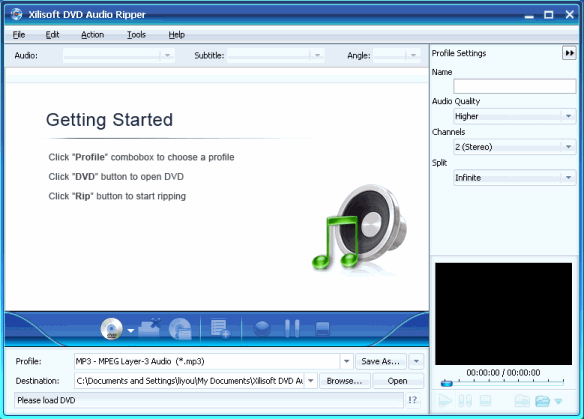Click the Xilisoft app icon in title bar
The height and width of the screenshot is (419, 584).
pos(16,14)
